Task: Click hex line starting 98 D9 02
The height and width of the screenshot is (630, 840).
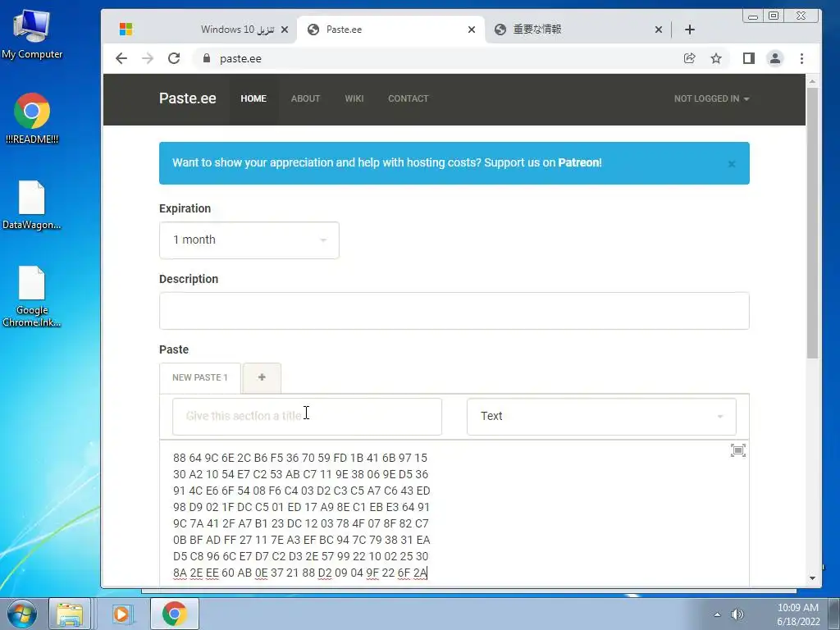Action: [301, 507]
